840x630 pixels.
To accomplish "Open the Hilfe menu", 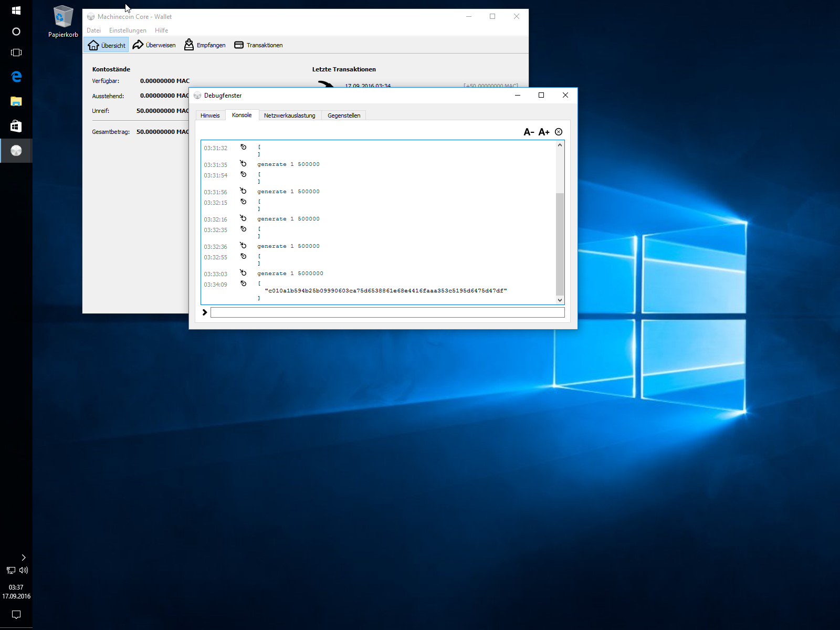I will point(161,30).
